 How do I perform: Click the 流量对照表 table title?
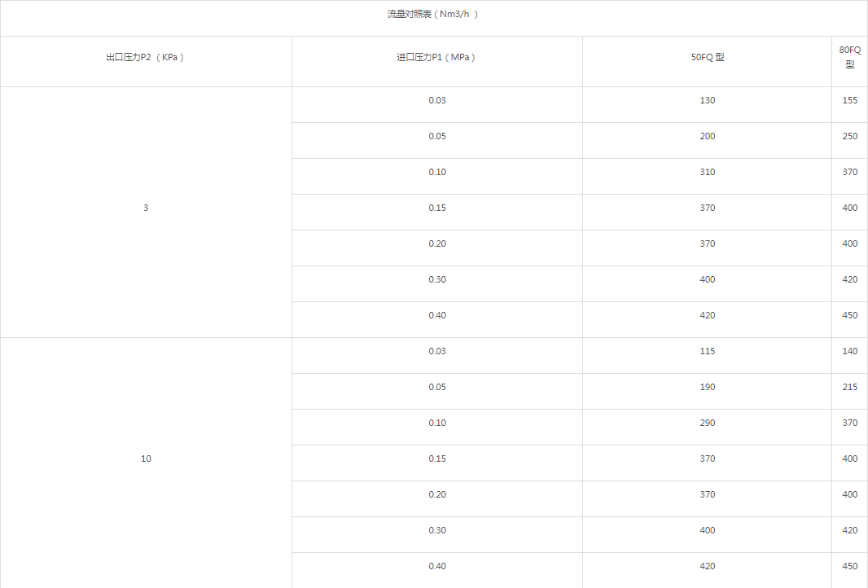(x=432, y=15)
